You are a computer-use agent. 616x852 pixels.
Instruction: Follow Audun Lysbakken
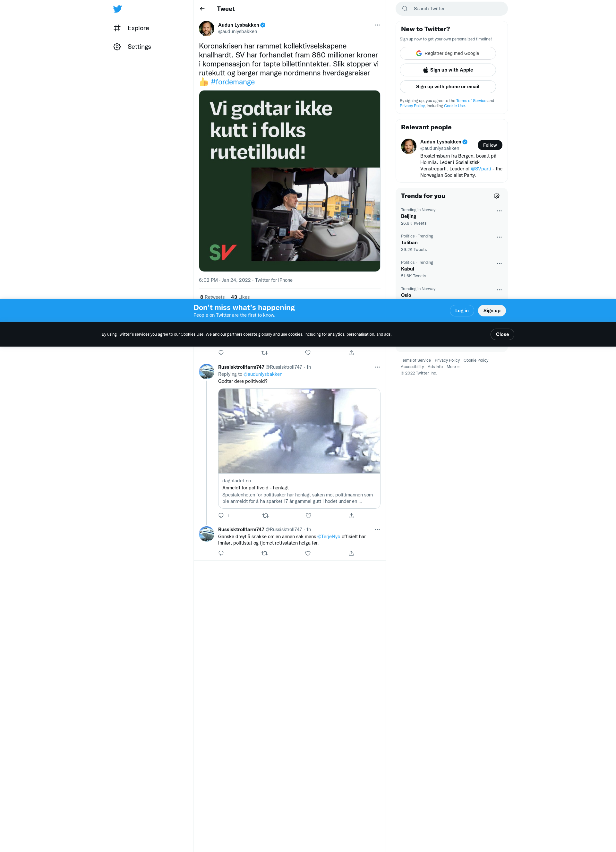click(489, 145)
